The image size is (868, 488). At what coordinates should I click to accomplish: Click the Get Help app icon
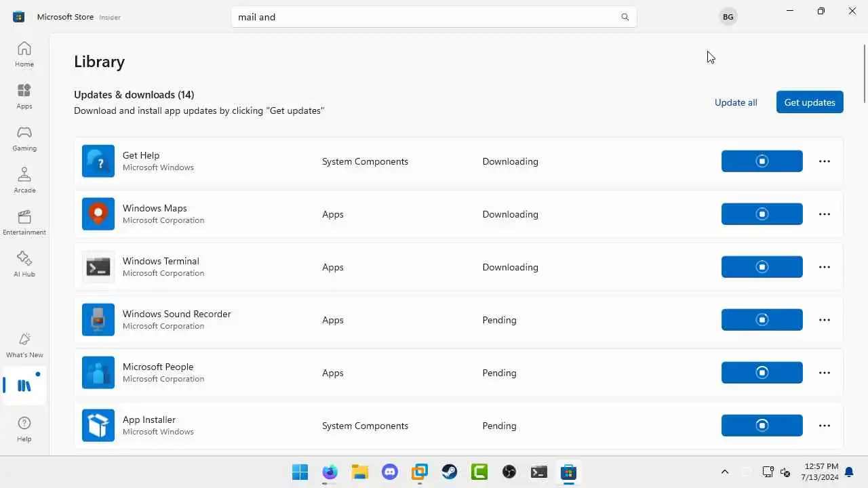tap(98, 161)
